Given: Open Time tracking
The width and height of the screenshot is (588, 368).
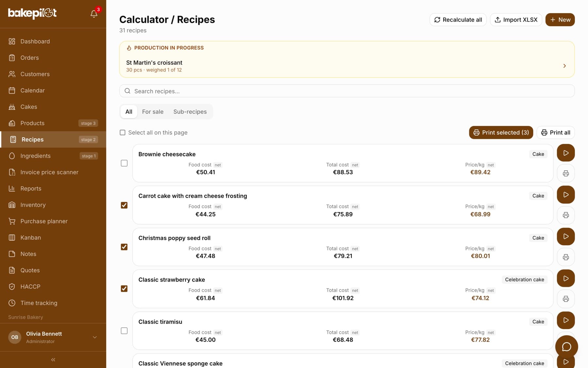Looking at the screenshot, I should tap(53, 303).
